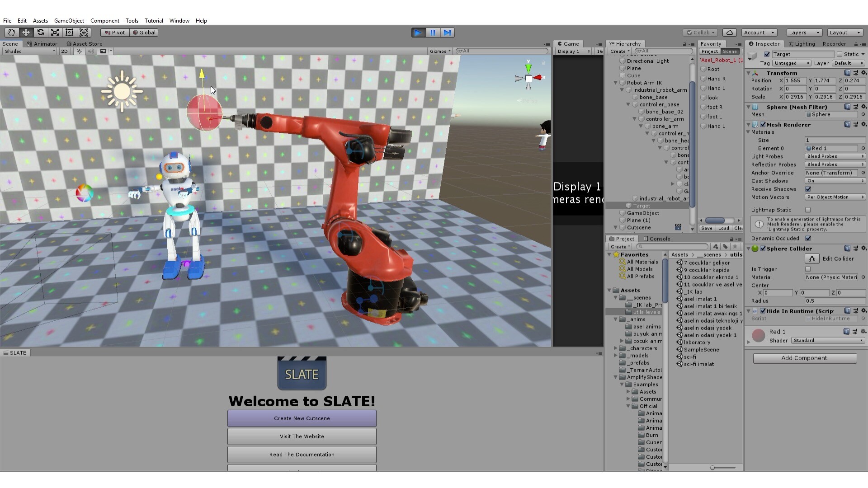Viewport: 868px width, 488px height.
Task: Advance one frame with the Step button
Action: pyautogui.click(x=447, y=33)
